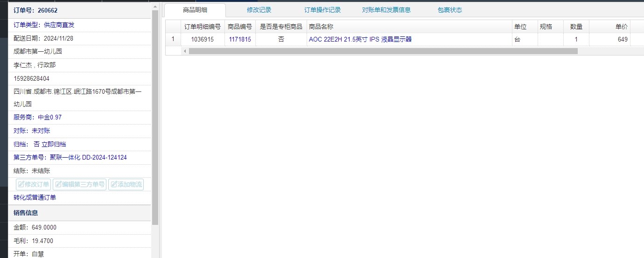The width and height of the screenshot is (644, 258).
Task: Click the 否 cell in the product row
Action: [281, 40]
